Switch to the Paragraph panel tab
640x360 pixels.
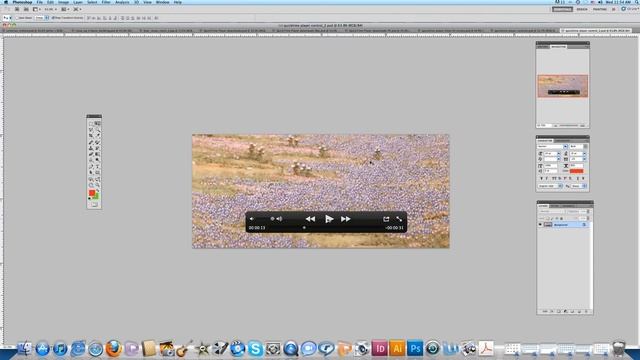[x=562, y=141]
